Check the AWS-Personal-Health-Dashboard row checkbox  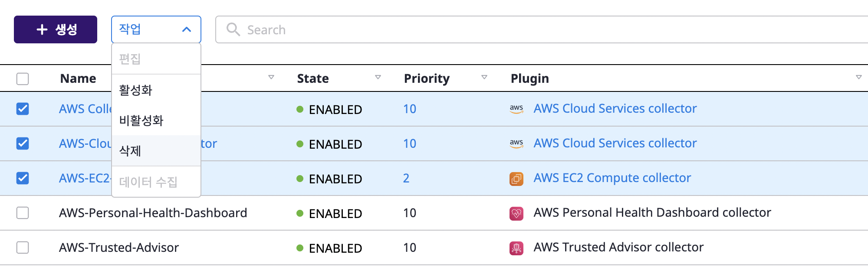pos(23,213)
